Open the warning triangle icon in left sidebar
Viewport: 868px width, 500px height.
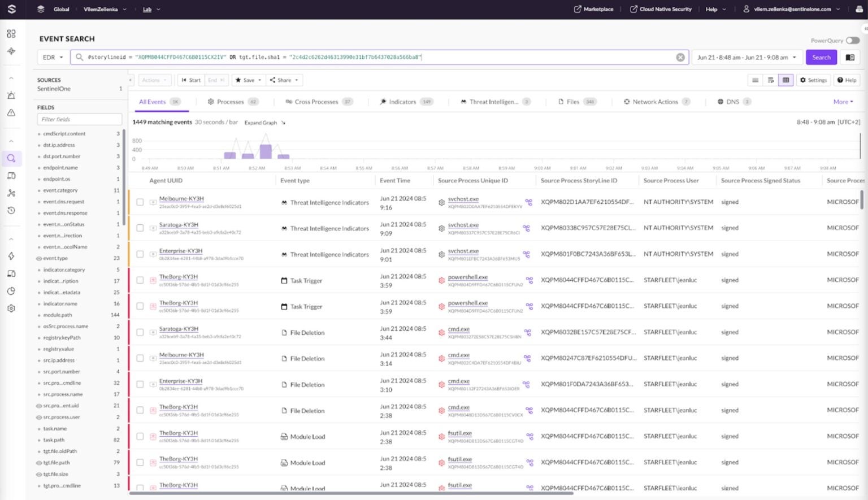coord(11,112)
